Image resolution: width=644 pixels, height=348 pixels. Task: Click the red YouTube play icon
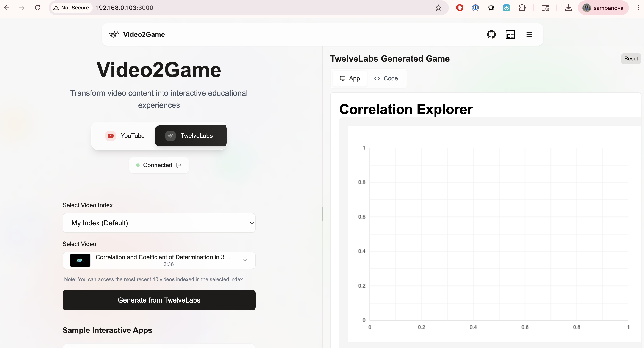(111, 136)
